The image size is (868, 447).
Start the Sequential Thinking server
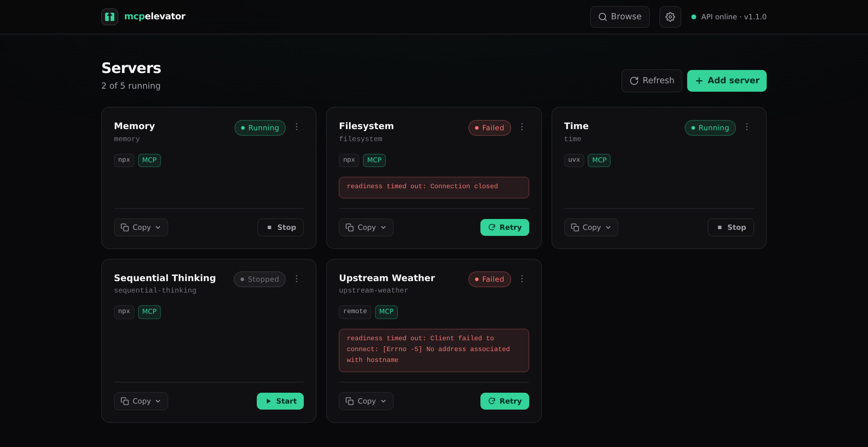pos(280,401)
